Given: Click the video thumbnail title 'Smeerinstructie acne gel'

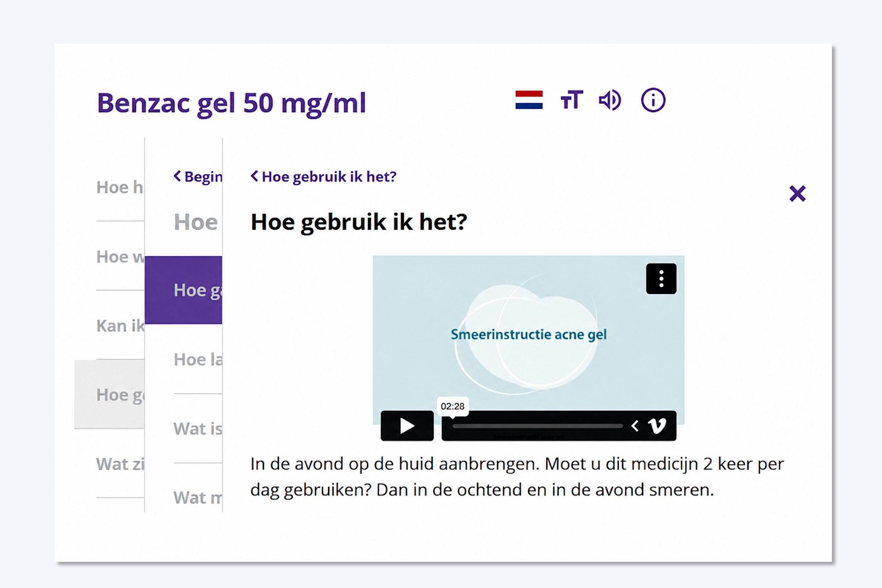Looking at the screenshot, I should (528, 334).
